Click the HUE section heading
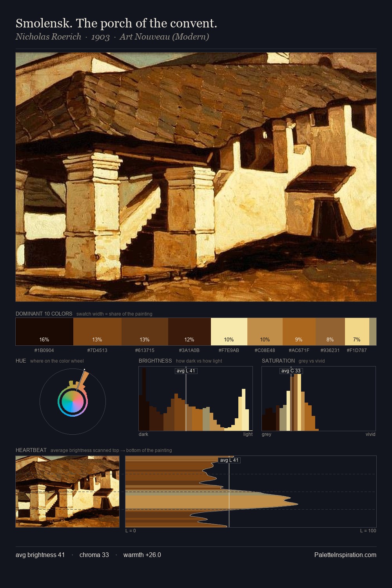Viewport: 392px width, 588px height. 21,361
